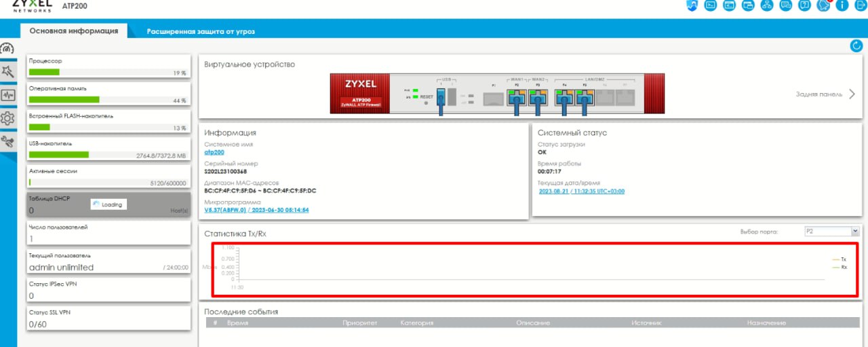This screenshot has height=347, width=868.
Task: Open the forum chat bubbles icon
Action: [786, 5]
